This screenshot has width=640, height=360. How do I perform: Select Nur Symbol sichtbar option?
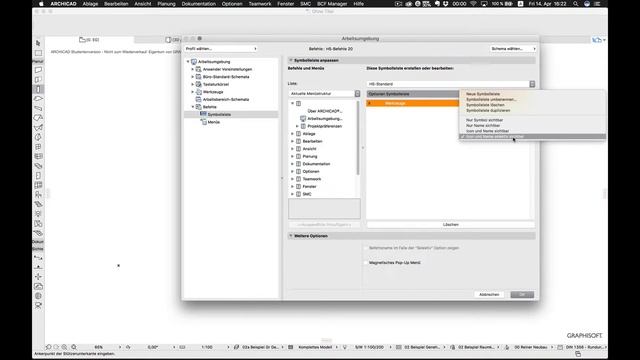tap(484, 120)
